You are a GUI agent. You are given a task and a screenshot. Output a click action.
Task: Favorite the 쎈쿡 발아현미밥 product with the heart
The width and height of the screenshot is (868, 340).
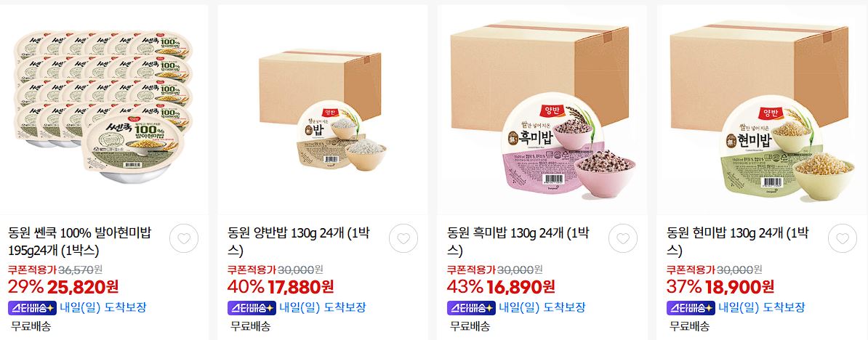click(x=184, y=239)
